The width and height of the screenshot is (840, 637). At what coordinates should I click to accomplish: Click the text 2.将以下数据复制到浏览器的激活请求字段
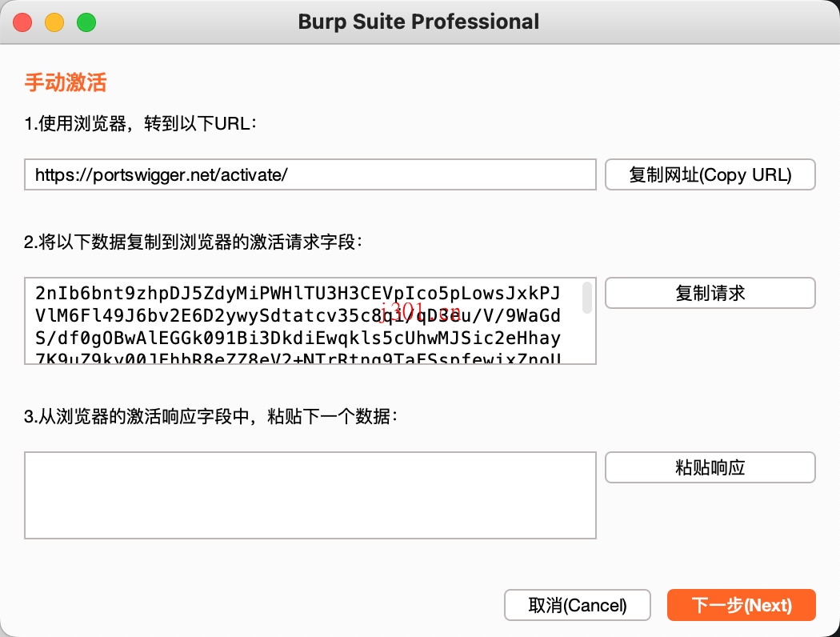[194, 242]
